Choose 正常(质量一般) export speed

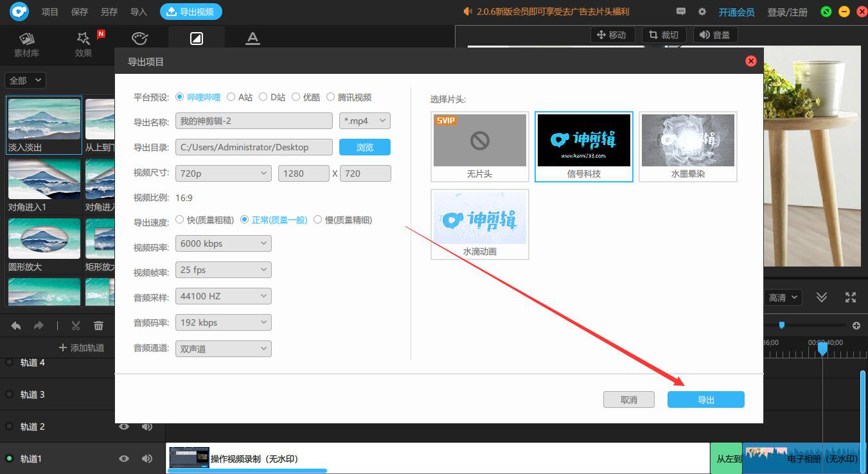click(274, 220)
